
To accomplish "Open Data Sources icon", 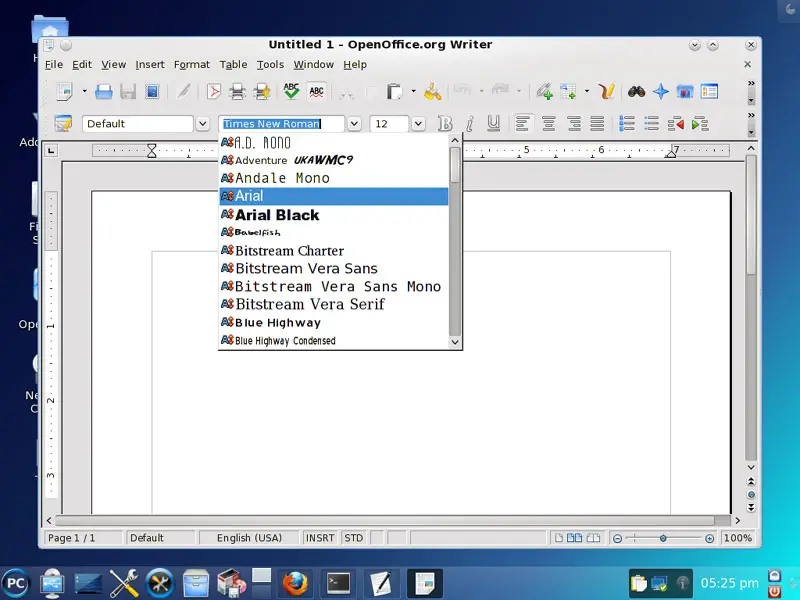I will click(709, 92).
